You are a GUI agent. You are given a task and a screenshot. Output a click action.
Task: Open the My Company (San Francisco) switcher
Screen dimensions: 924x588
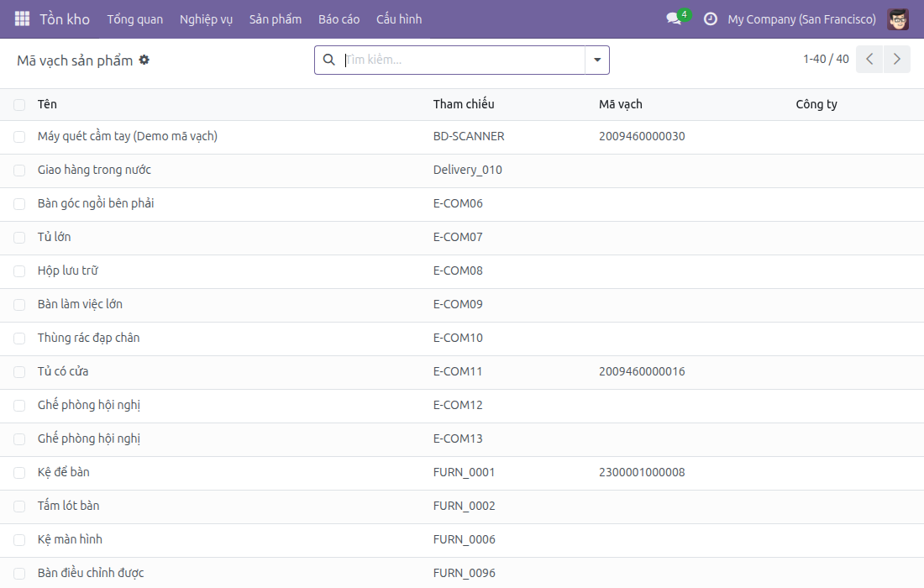point(801,18)
